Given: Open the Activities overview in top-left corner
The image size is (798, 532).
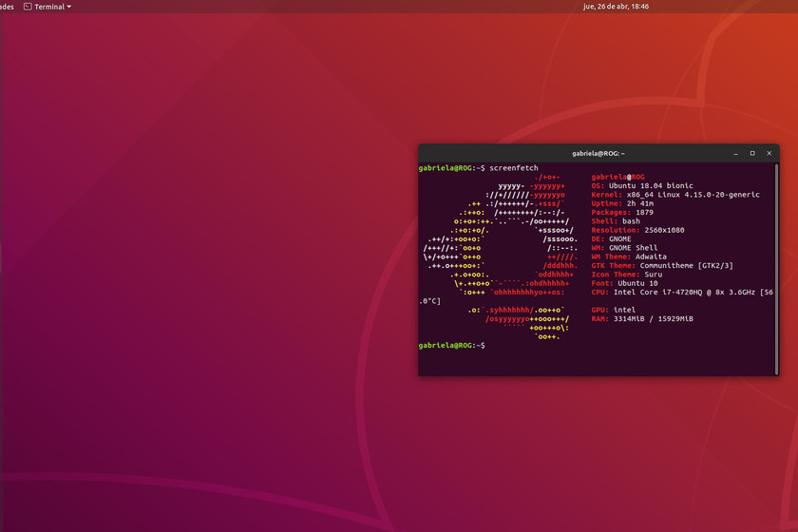Looking at the screenshot, I should [x=7, y=7].
